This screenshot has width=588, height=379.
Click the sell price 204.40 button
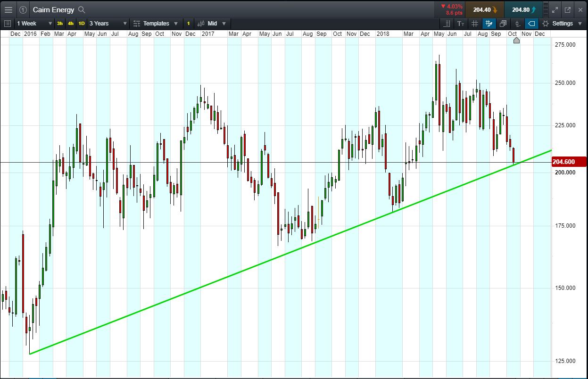tap(484, 9)
